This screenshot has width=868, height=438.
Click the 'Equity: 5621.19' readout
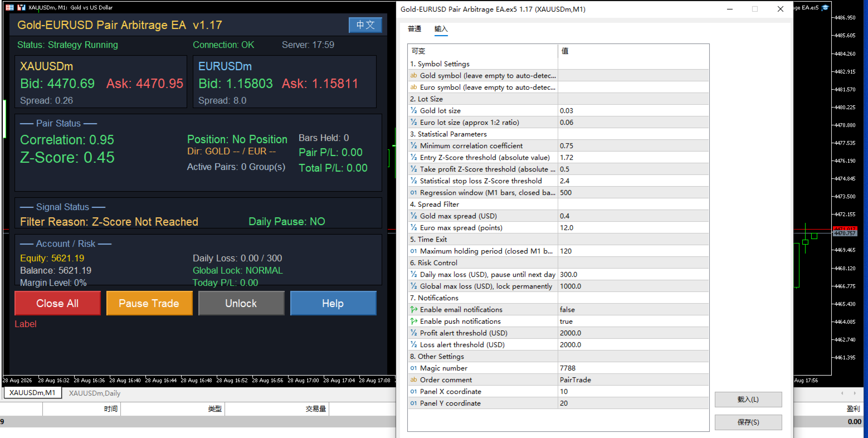click(x=52, y=258)
